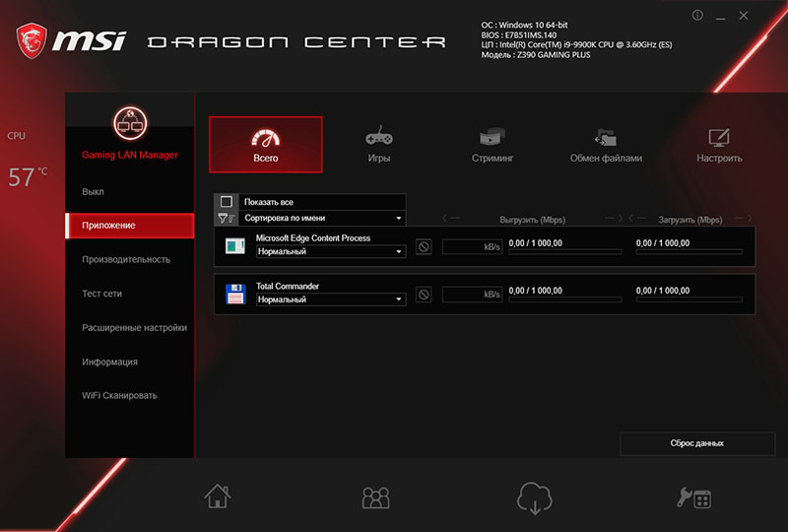Click Microsoft Edge Content Process app icon
The height and width of the screenshot is (532, 788).
click(x=235, y=246)
